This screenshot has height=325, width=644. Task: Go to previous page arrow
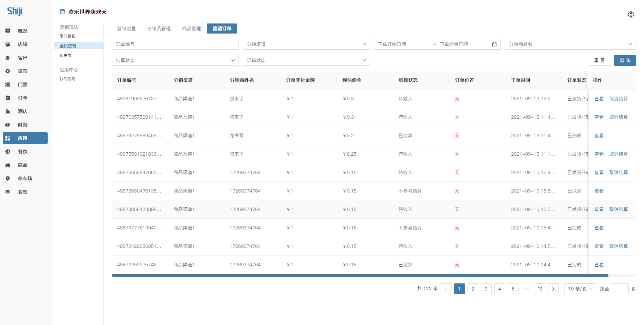446,289
